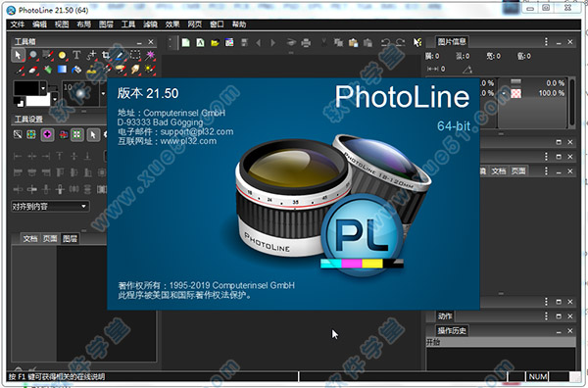Screen dimensions: 588x388
Task: Select the crop tool
Action: click(106, 56)
